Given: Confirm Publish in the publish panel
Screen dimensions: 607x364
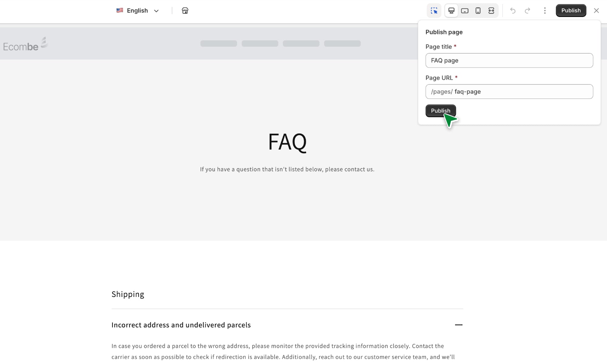Looking at the screenshot, I should 440,111.
